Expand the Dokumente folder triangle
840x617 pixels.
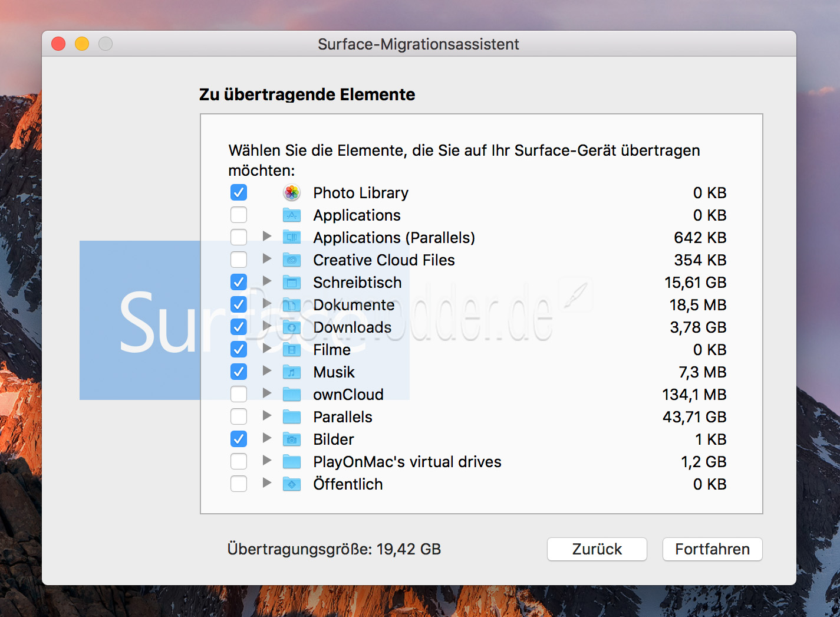tap(267, 303)
